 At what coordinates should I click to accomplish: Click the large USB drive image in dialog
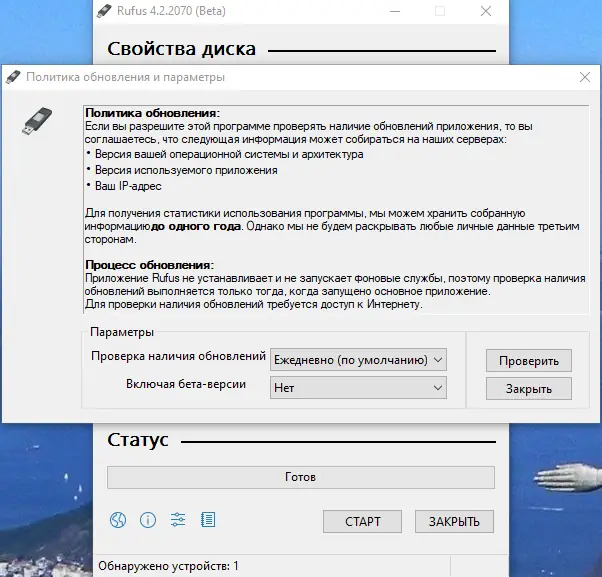[37, 121]
